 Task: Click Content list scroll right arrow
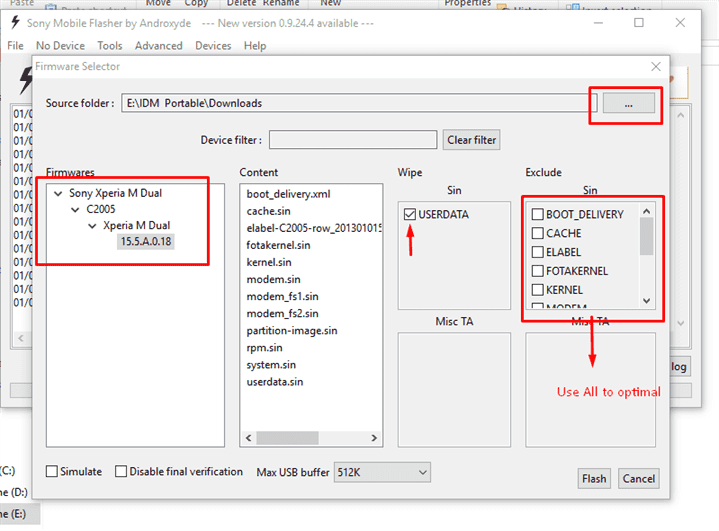tap(374, 438)
